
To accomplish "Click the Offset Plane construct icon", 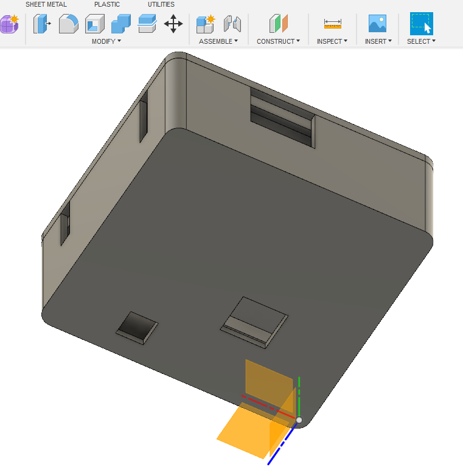I will point(278,24).
